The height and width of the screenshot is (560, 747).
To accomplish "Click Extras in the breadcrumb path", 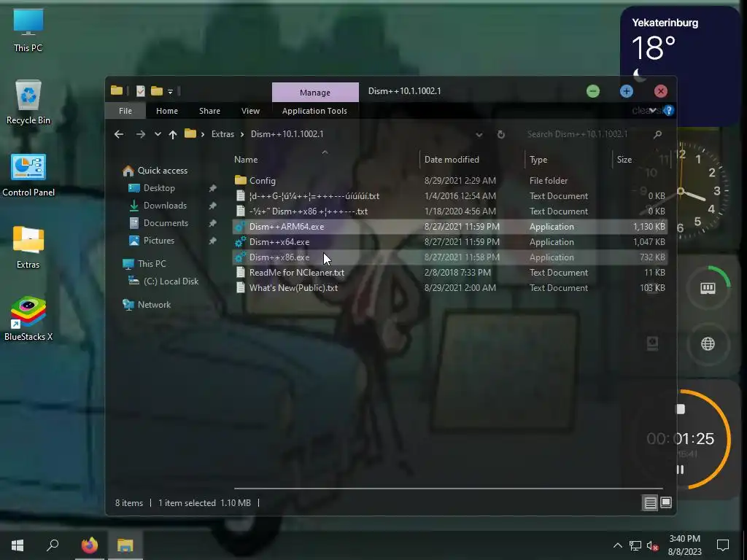I will 222,134.
